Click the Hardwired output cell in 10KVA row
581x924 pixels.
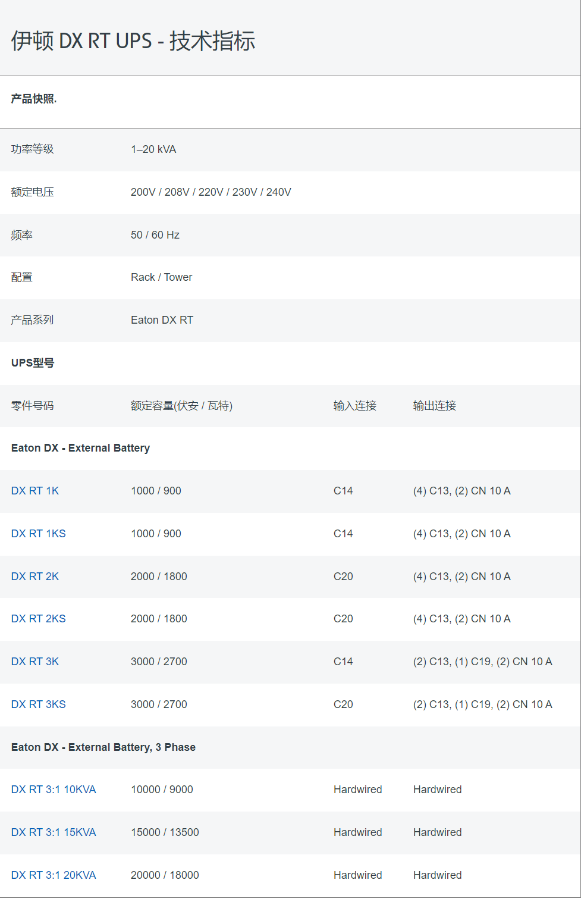click(x=438, y=790)
